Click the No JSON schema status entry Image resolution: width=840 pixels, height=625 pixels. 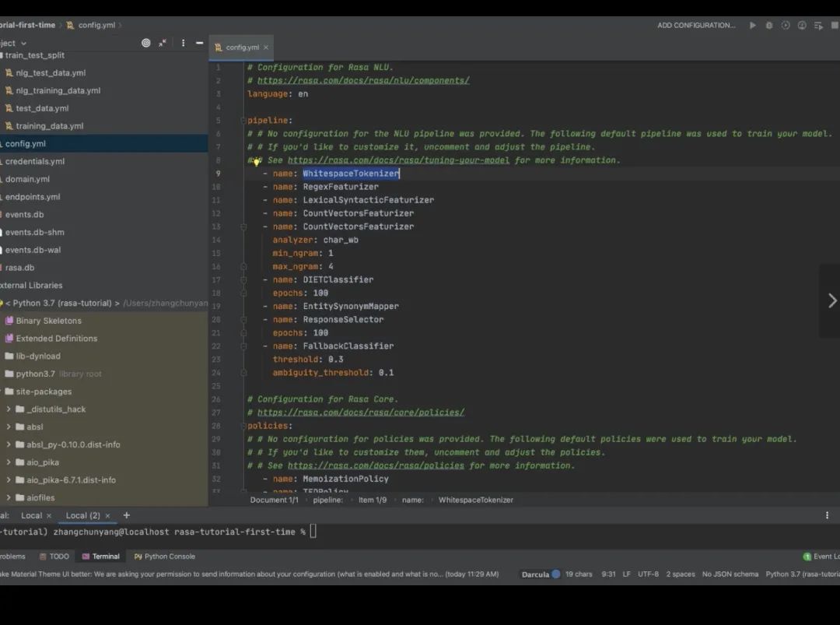pos(730,574)
